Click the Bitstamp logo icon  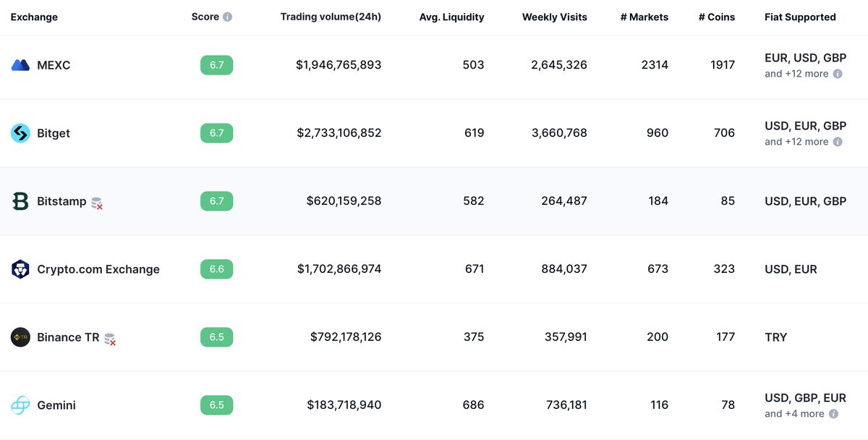tap(20, 201)
